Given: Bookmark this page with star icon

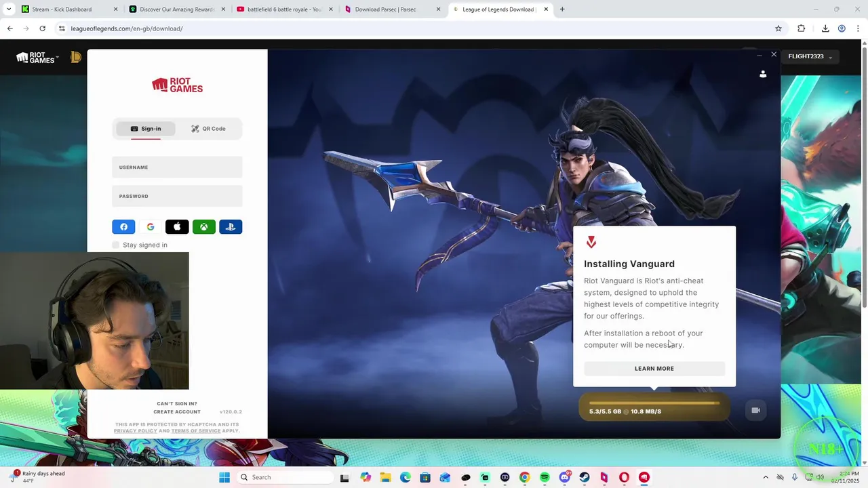Looking at the screenshot, I should [778, 28].
